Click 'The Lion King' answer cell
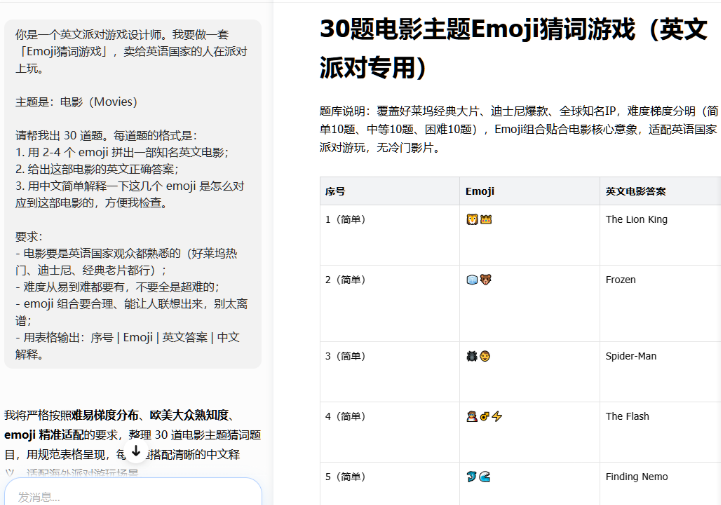 (660, 235)
